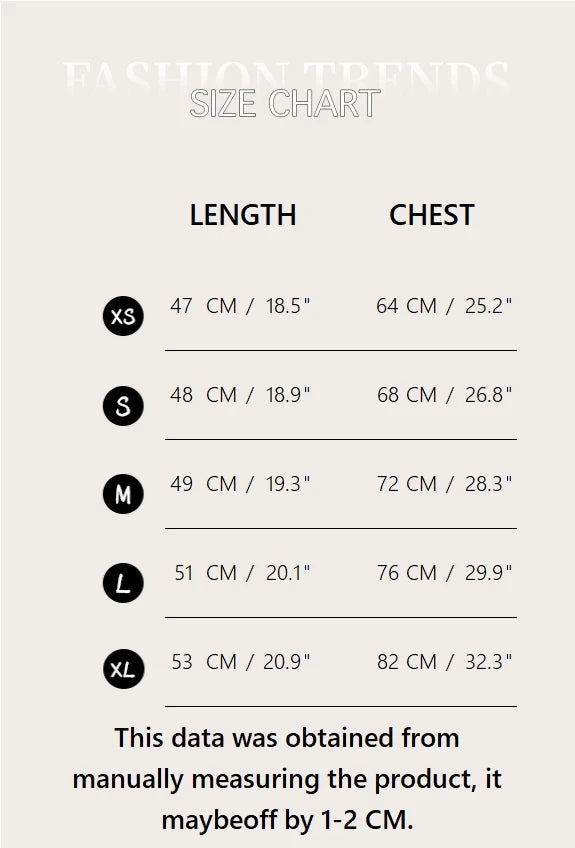Image resolution: width=575 pixels, height=848 pixels.
Task: Click the L chest 76 CM value
Action: point(444,573)
